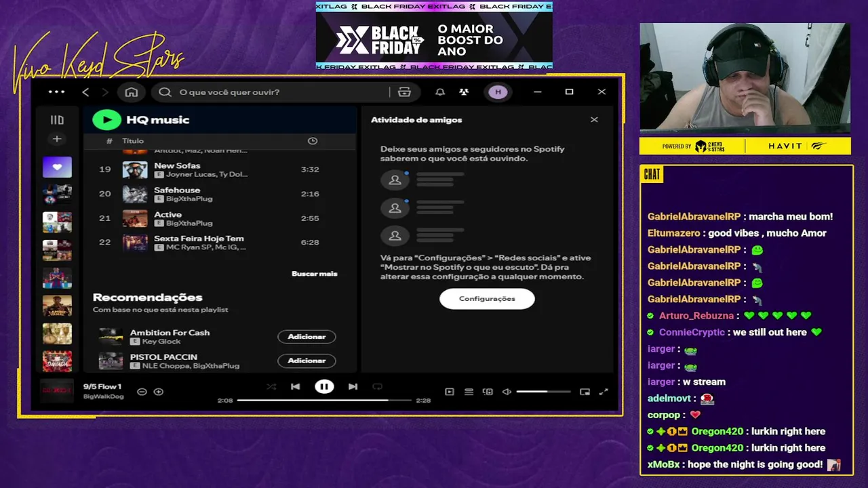868x488 pixels.
Task: Click now playing album cover
Action: [x=56, y=391]
